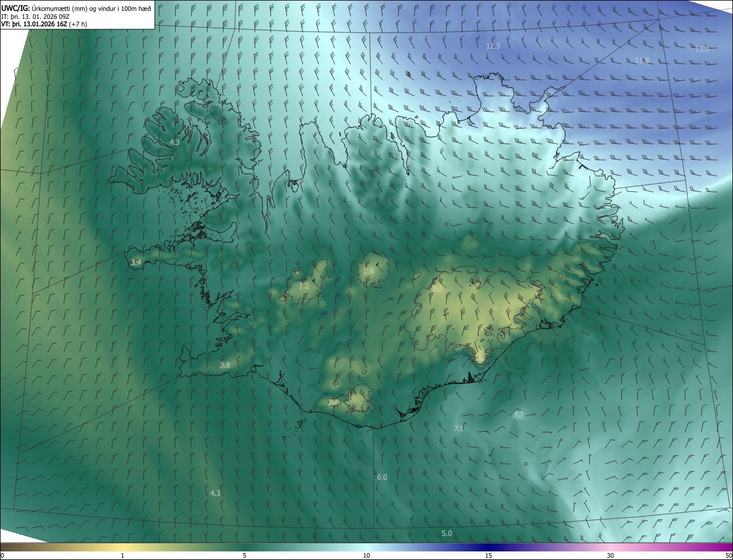733x560 pixels.
Task: Click the 2.7 value label near the south coast
Action: coord(333,402)
